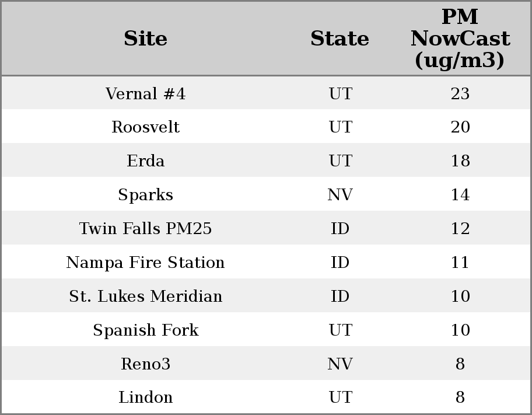Click the Erda site cell
The height and width of the screenshot is (415, 532).
145,161
